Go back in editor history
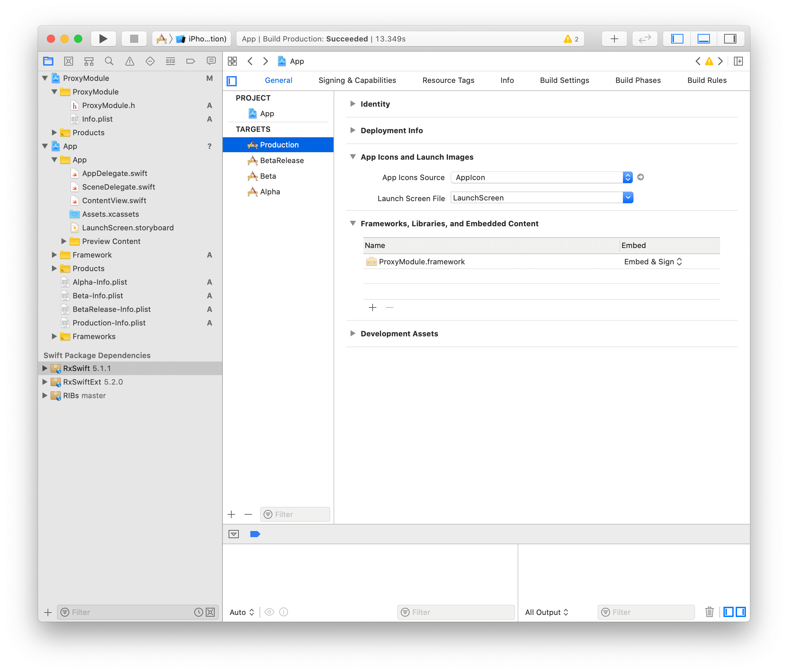 (x=250, y=61)
